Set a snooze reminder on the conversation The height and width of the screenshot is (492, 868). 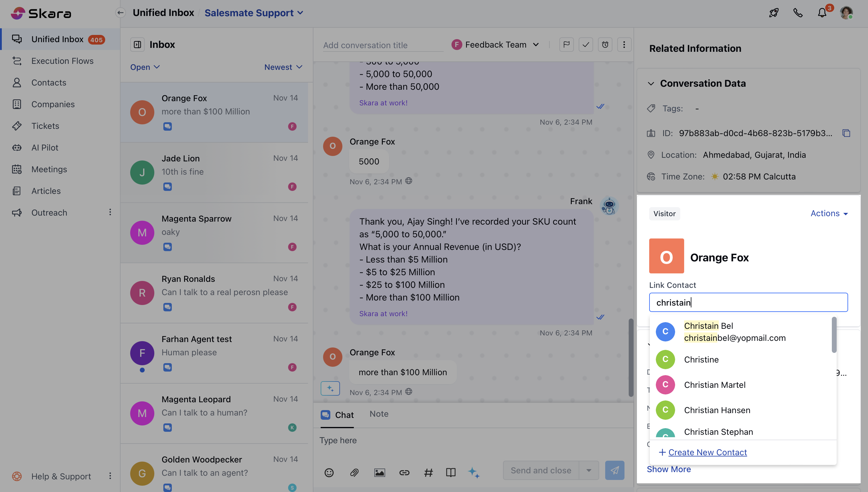[x=605, y=44]
